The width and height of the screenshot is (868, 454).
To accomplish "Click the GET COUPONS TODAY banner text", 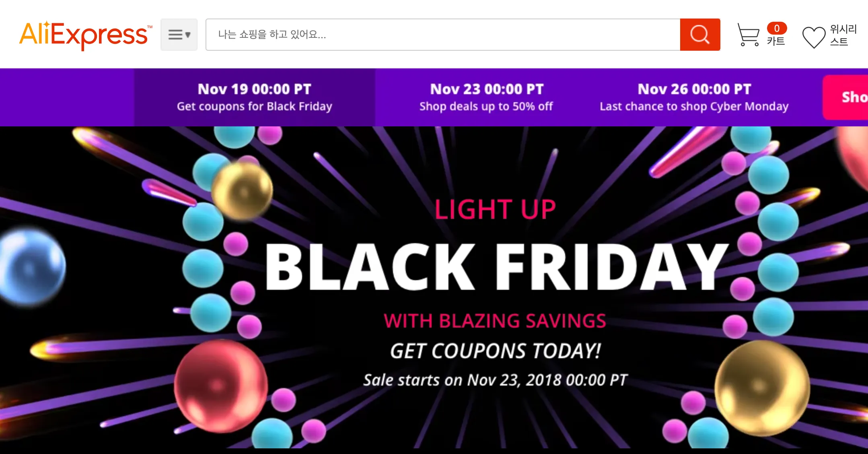I will tap(494, 350).
